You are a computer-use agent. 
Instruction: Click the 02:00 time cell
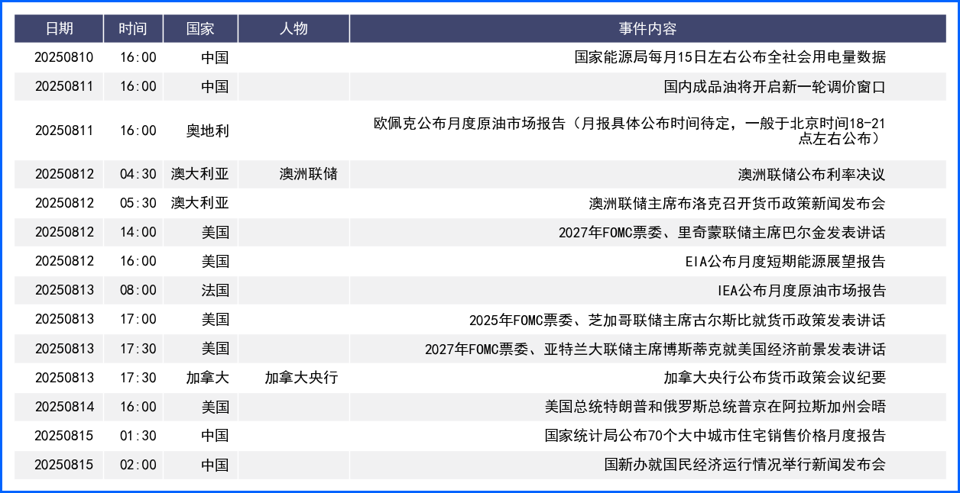[x=138, y=464]
